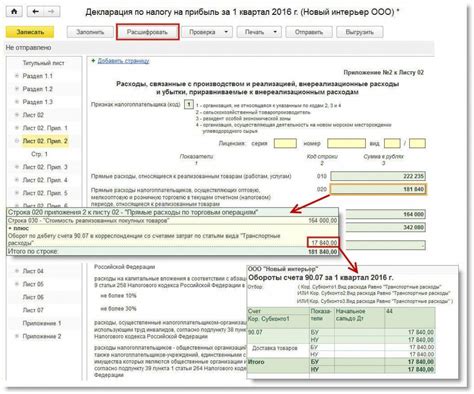Navigate back with left arrow icon
This screenshot has height=394, width=474.
[35, 12]
